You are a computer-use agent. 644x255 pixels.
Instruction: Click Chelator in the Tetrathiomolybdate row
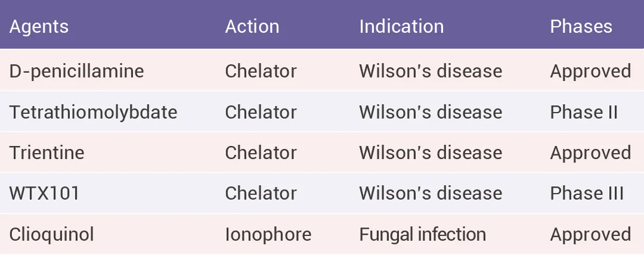point(261,112)
